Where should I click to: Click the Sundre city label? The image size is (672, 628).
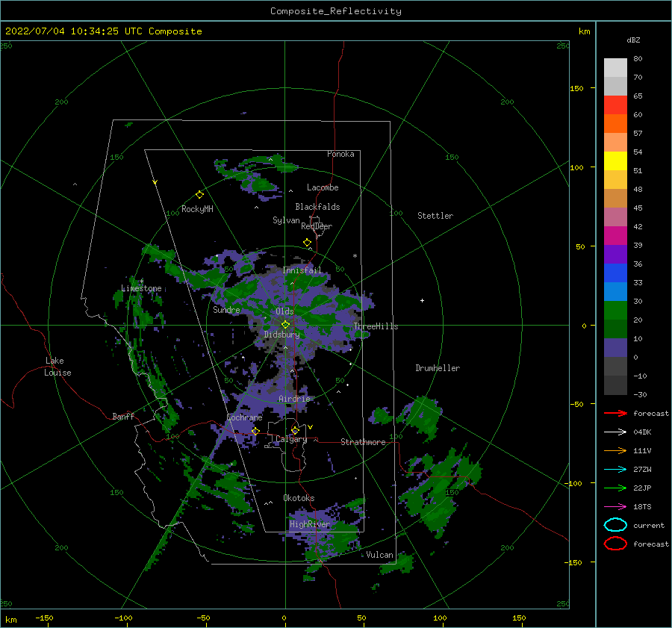click(226, 310)
